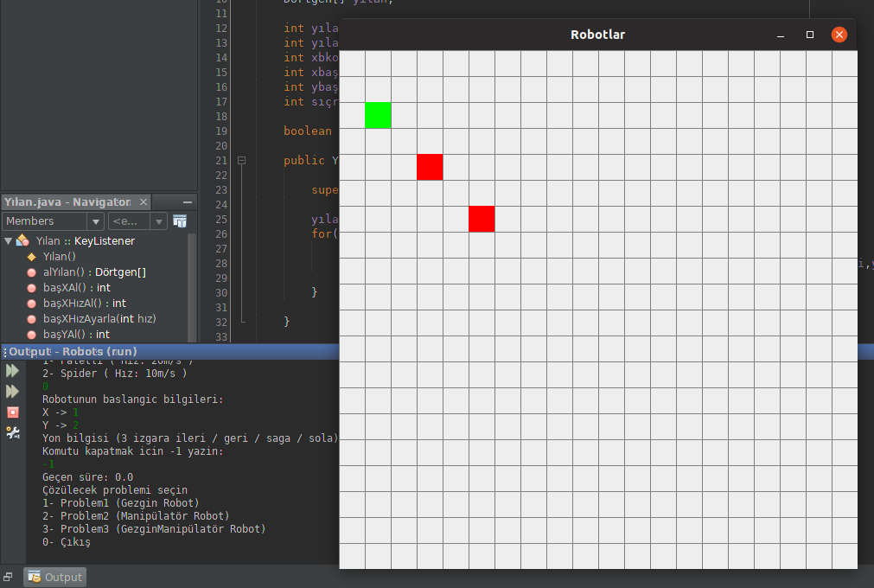Click the navigator filter configuration icon

point(180,221)
